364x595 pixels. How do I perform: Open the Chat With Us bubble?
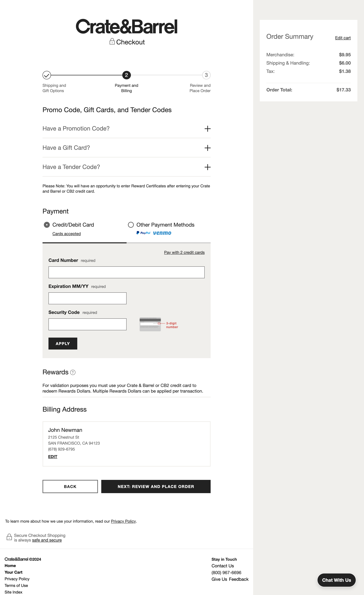click(x=336, y=580)
